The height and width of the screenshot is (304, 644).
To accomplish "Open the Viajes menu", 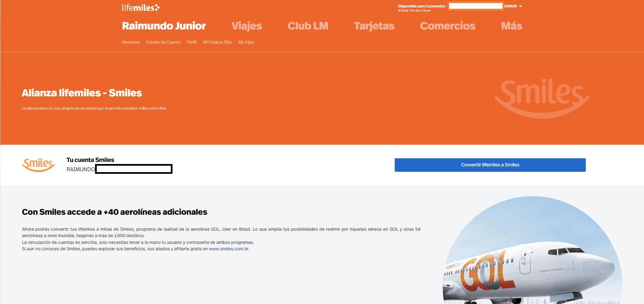I will pyautogui.click(x=247, y=26).
